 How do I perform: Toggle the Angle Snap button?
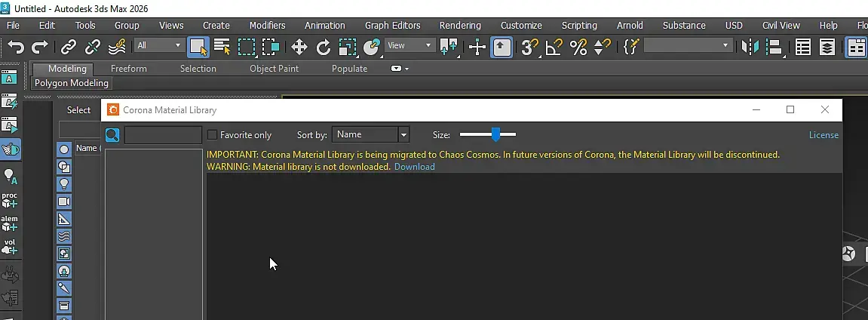(554, 47)
